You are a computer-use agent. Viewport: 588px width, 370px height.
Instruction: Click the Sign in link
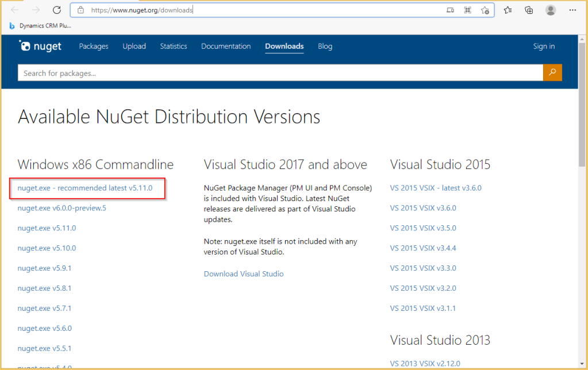[544, 47]
